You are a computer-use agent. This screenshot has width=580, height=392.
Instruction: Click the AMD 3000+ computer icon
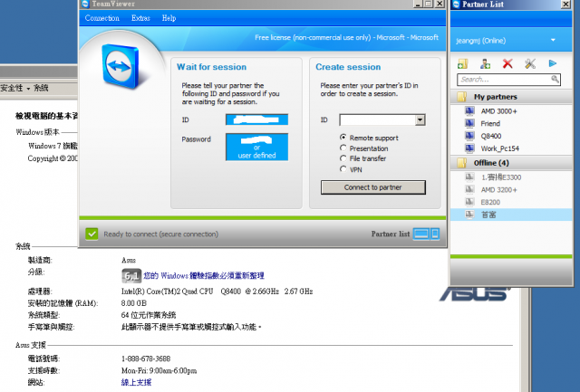(x=469, y=110)
